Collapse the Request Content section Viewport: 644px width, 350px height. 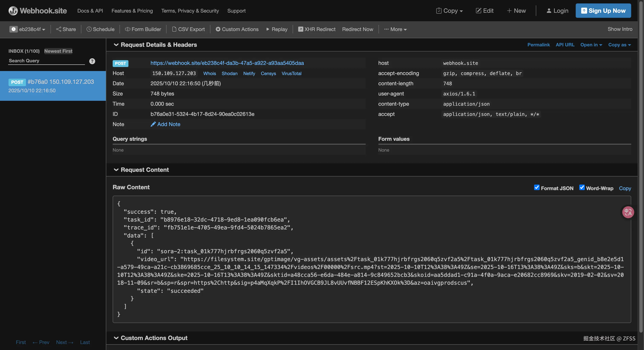[116, 170]
